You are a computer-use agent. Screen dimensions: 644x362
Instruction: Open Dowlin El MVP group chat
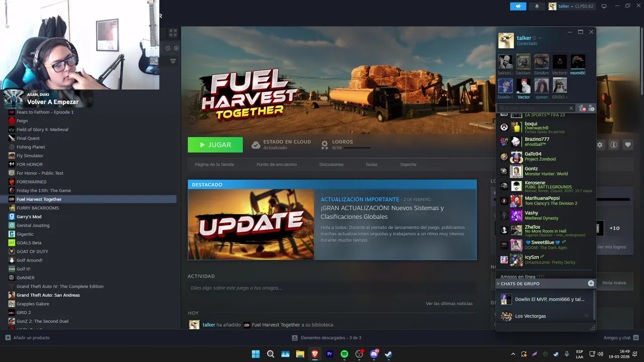coord(544,299)
